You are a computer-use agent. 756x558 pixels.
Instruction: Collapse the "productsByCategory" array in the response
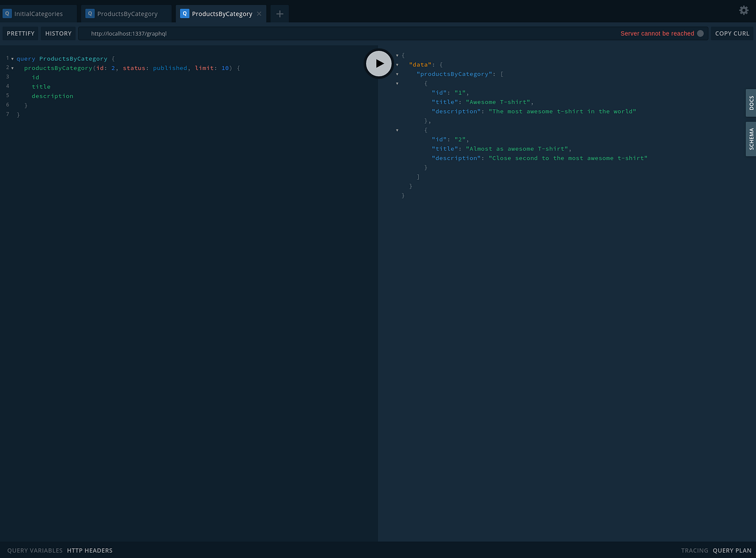tap(397, 74)
